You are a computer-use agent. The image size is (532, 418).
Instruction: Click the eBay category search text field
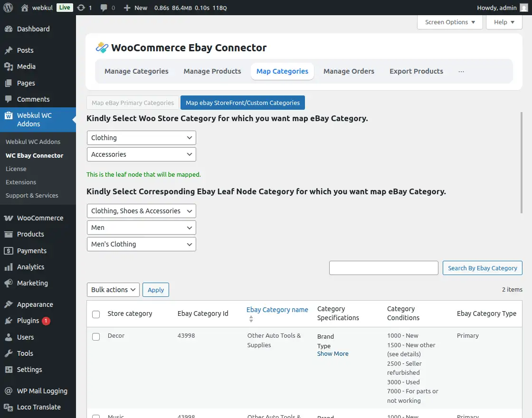pyautogui.click(x=384, y=268)
